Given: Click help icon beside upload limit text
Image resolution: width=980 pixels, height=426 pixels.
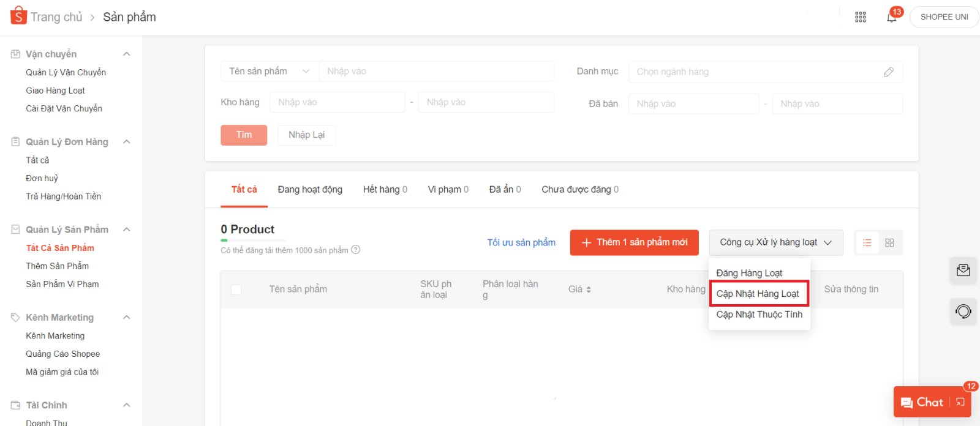Looking at the screenshot, I should coord(356,250).
